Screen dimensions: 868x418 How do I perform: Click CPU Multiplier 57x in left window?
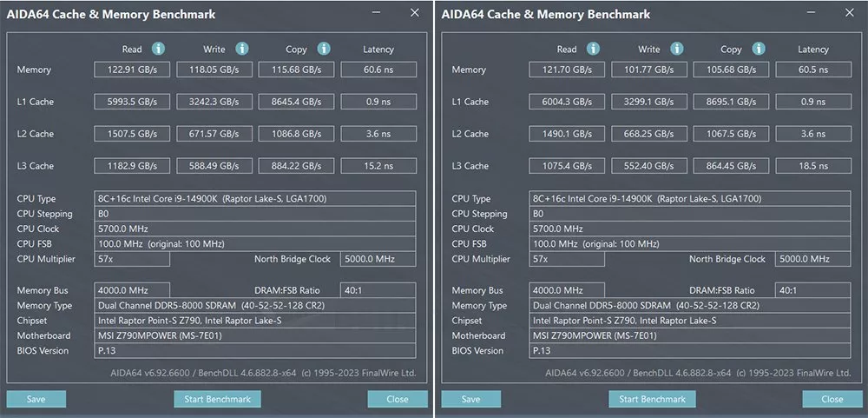click(x=132, y=259)
